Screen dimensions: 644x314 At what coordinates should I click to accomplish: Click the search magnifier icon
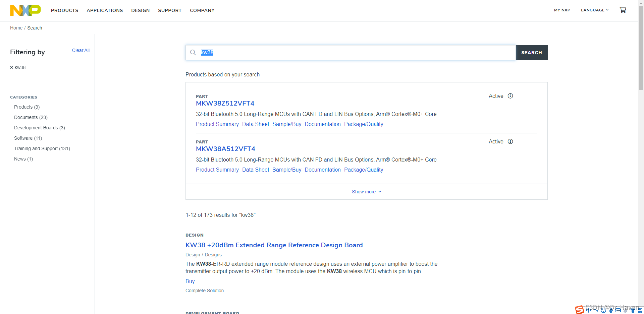[x=193, y=53]
